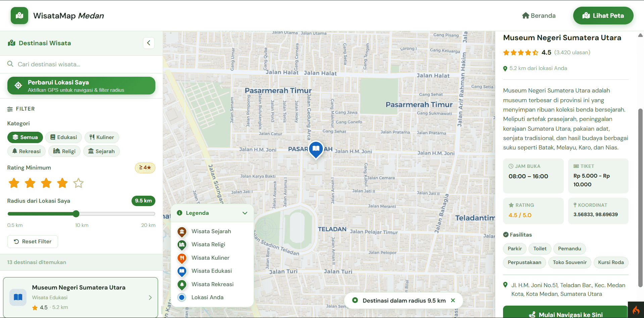
Task: Click the Museum card book icon
Action: [x=18, y=297]
